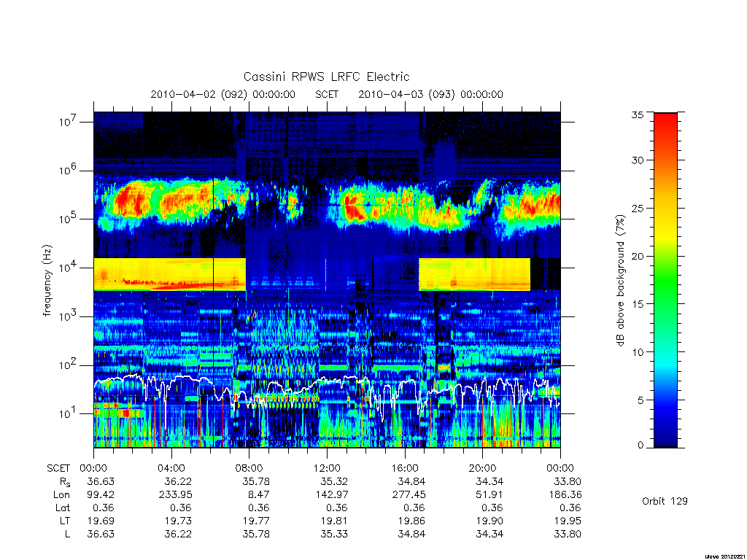Viewport: 747px width, 560px height.
Task: Click the Rs value 35.32
Action: point(334,481)
